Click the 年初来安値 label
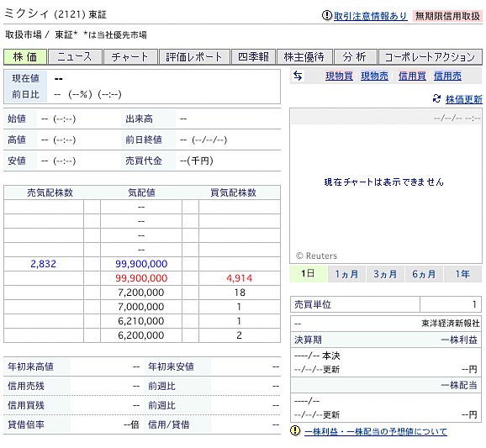This screenshot has width=486, height=448. coord(171,366)
